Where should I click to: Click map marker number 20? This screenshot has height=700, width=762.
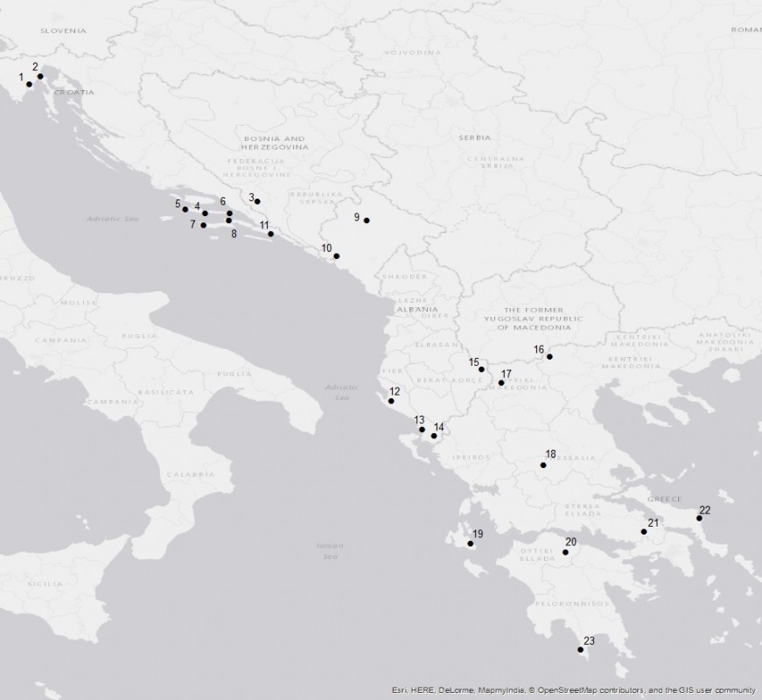(565, 552)
